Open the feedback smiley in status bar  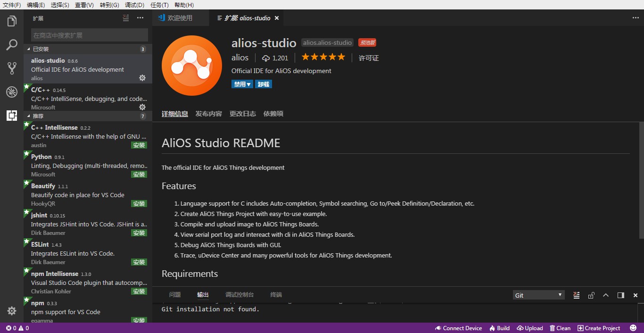pos(633,328)
